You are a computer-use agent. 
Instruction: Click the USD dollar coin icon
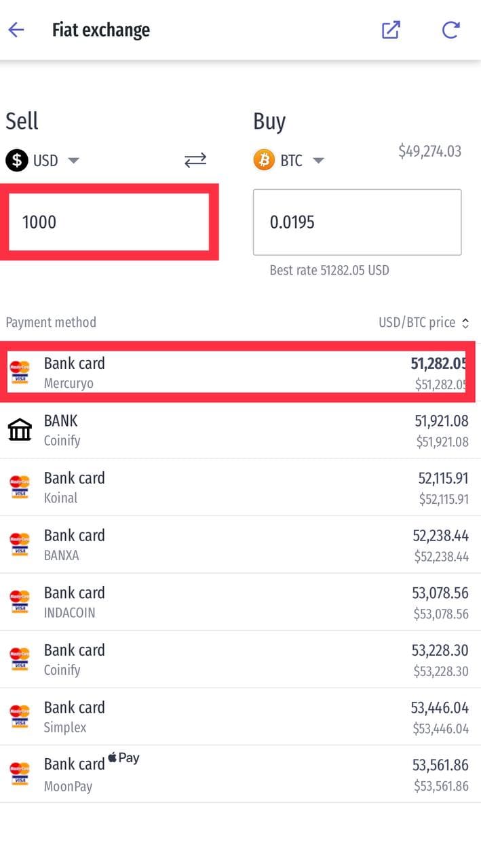pos(17,161)
